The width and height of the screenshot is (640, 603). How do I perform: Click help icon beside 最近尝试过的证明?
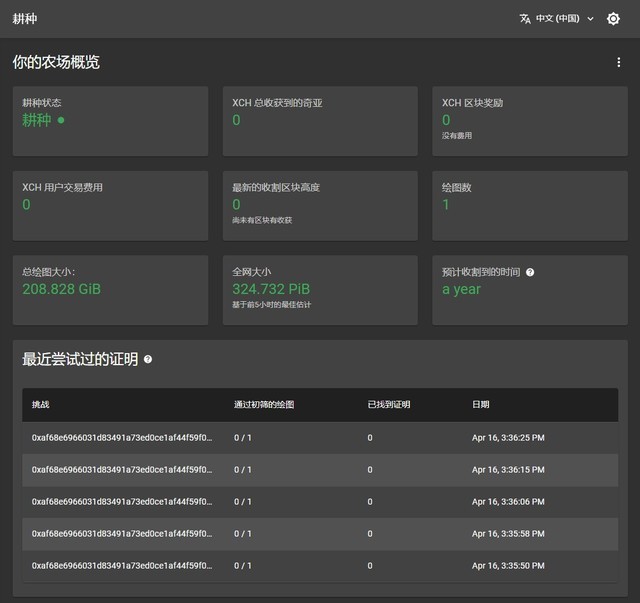[x=148, y=359]
